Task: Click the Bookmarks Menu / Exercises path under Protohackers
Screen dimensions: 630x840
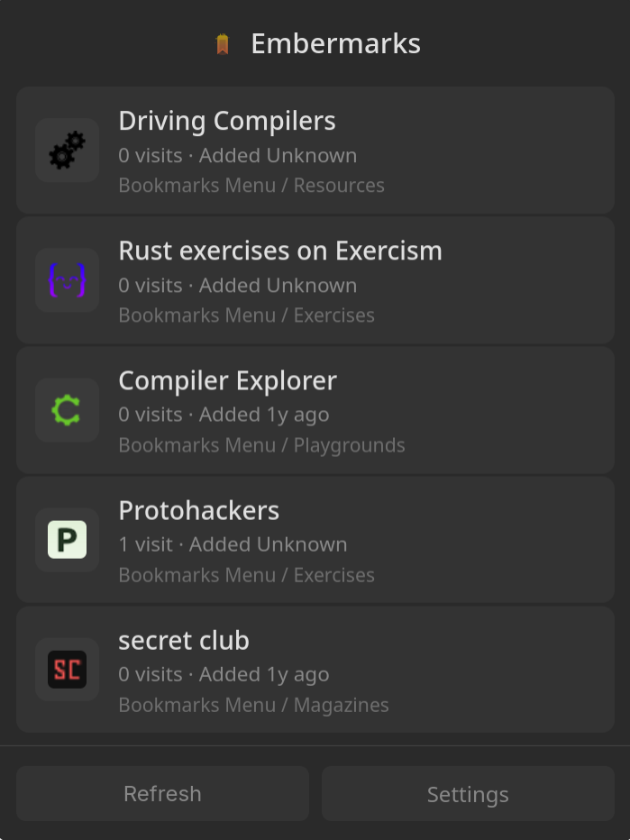Action: [x=247, y=575]
